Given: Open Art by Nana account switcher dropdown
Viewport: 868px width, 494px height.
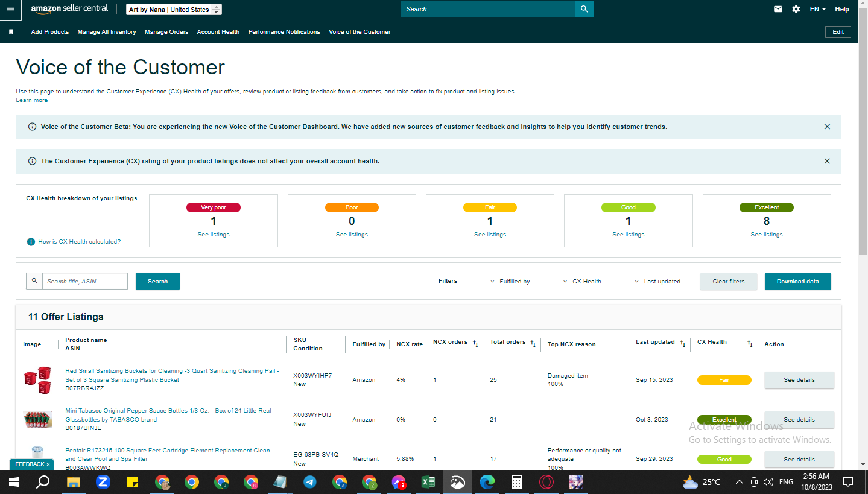Looking at the screenshot, I should point(174,10).
